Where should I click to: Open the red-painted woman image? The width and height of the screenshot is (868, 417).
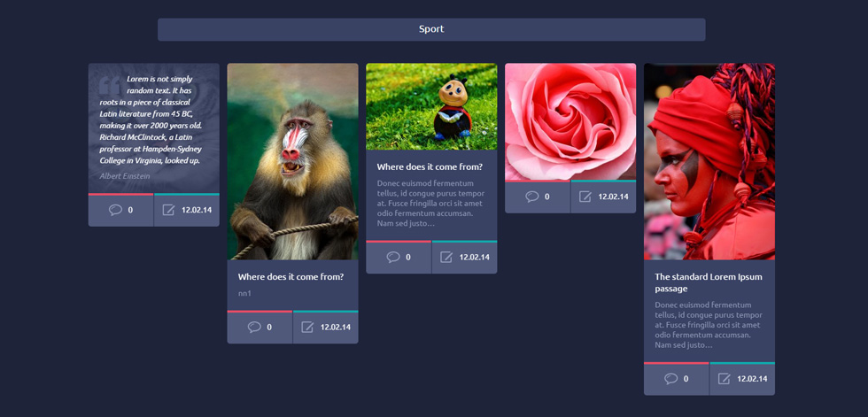[709, 161]
